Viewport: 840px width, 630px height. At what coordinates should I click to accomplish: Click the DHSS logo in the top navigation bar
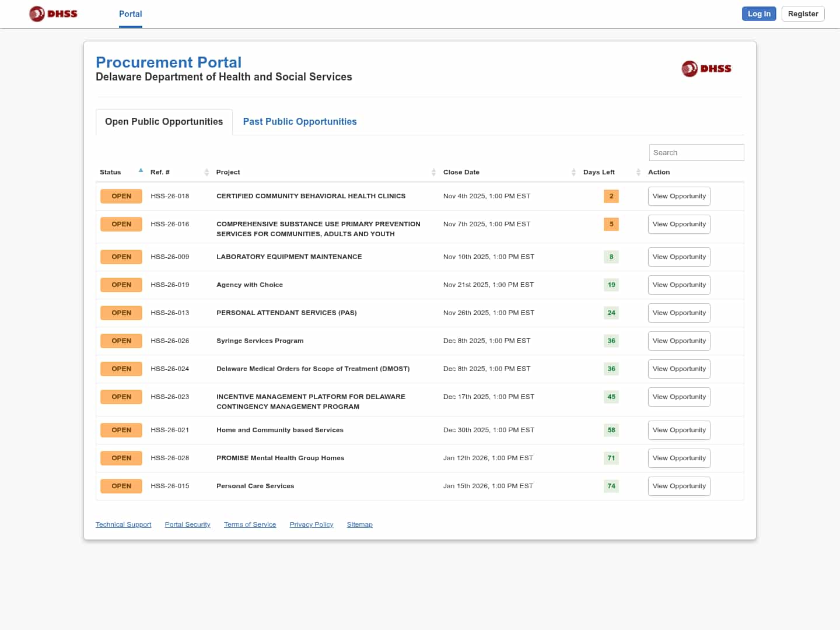point(53,14)
